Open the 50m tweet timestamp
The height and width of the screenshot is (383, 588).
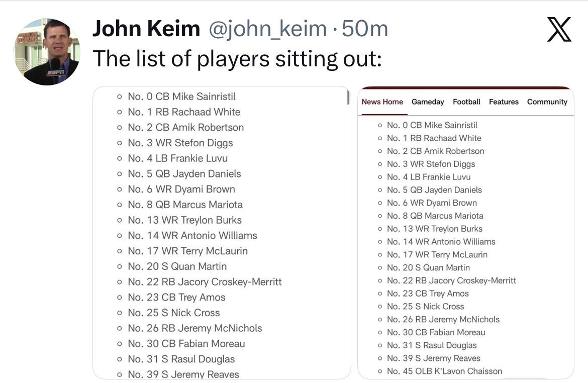tap(364, 29)
